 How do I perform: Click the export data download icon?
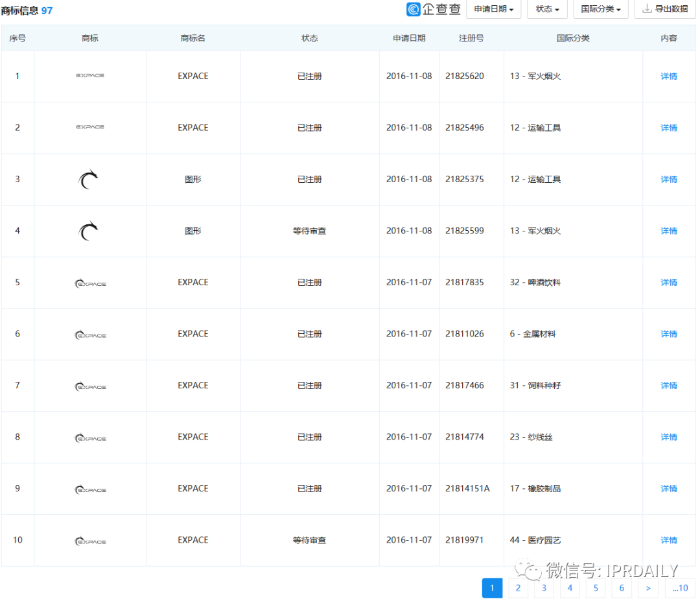pyautogui.click(x=647, y=8)
